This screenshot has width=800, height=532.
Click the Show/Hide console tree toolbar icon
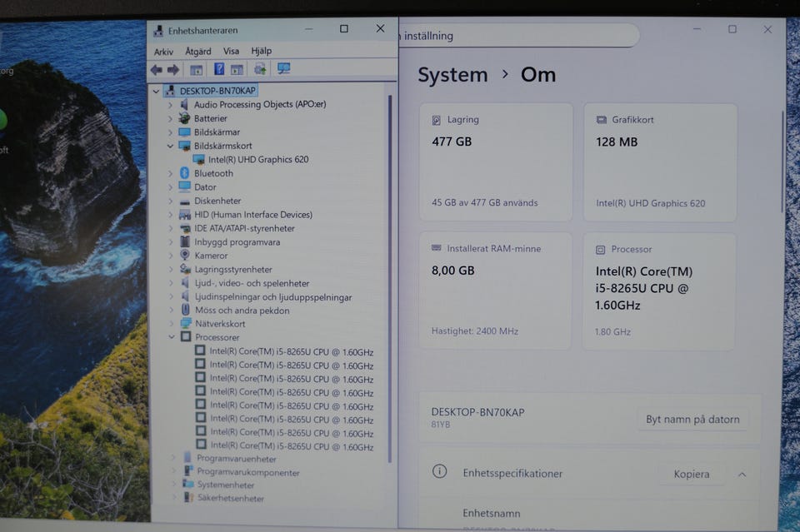point(196,69)
